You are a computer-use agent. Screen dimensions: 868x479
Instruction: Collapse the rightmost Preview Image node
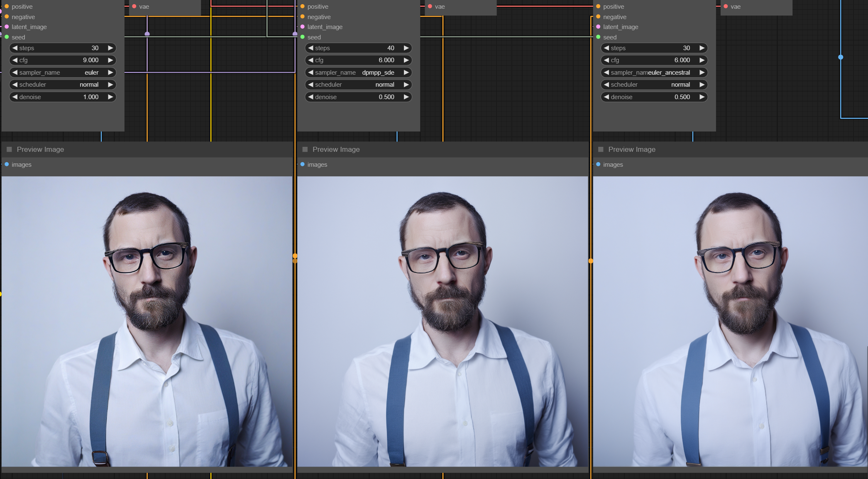pyautogui.click(x=600, y=149)
